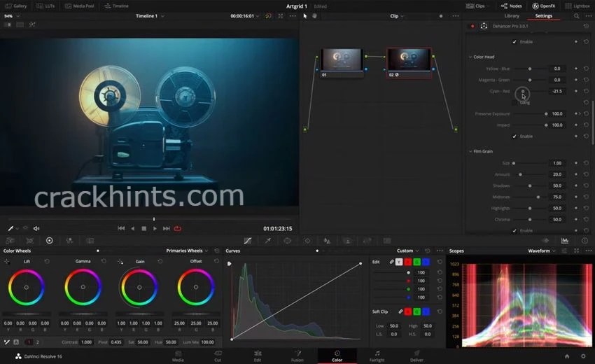This screenshot has width=595, height=364.
Task: Skip to the previous clip
Action: click(x=121, y=228)
